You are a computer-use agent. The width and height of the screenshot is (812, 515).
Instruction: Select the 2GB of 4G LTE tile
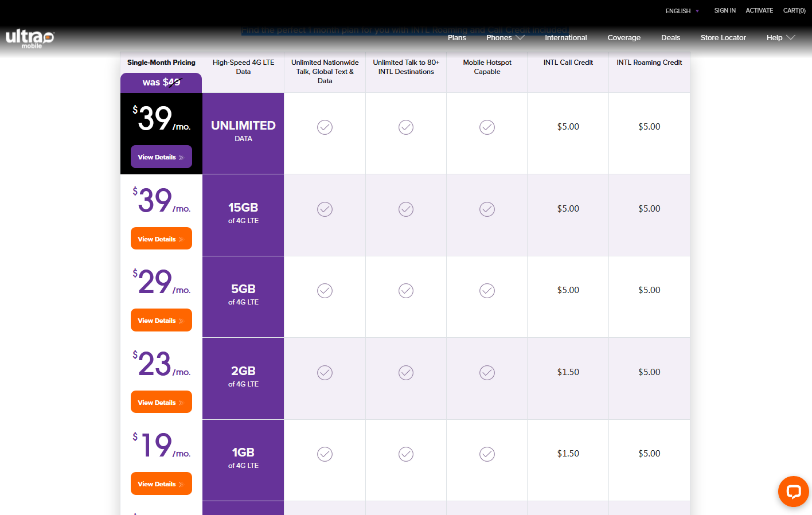(243, 377)
